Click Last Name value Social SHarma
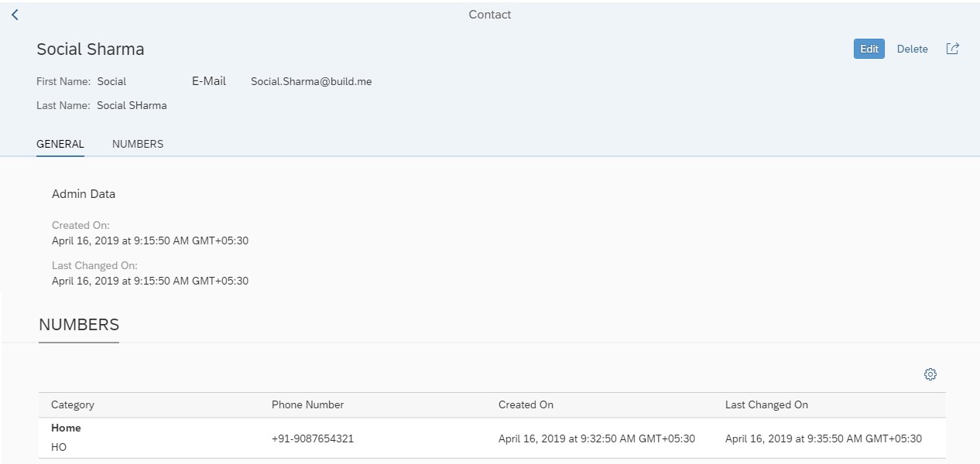This screenshot has height=464, width=980. (x=132, y=105)
